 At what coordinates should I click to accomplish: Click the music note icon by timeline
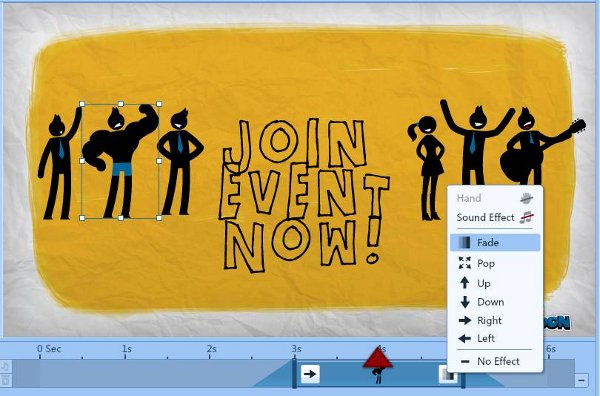pyautogui.click(x=5, y=367)
